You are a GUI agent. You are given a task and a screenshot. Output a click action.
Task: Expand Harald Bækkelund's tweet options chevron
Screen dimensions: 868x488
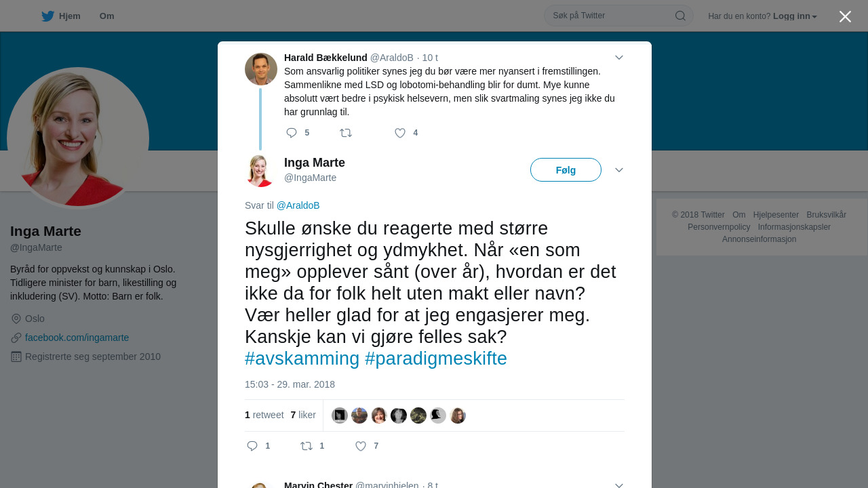click(619, 58)
